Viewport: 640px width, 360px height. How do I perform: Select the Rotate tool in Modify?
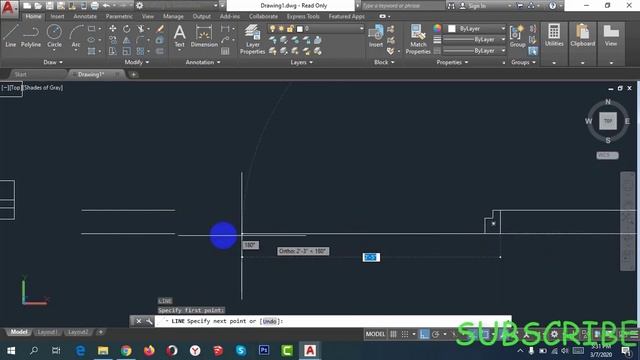click(127, 29)
